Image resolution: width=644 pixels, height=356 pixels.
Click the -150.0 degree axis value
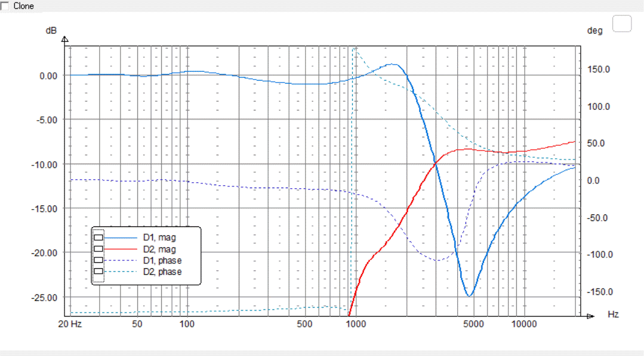point(600,292)
